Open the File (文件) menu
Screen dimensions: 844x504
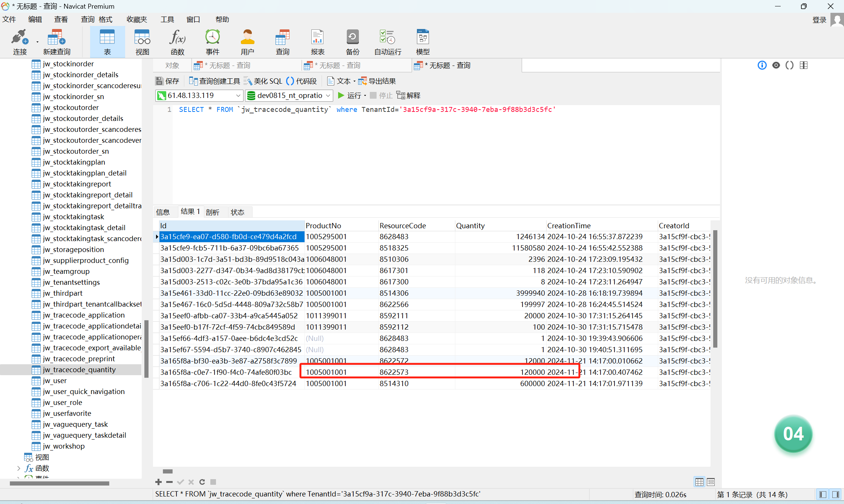[x=9, y=19]
